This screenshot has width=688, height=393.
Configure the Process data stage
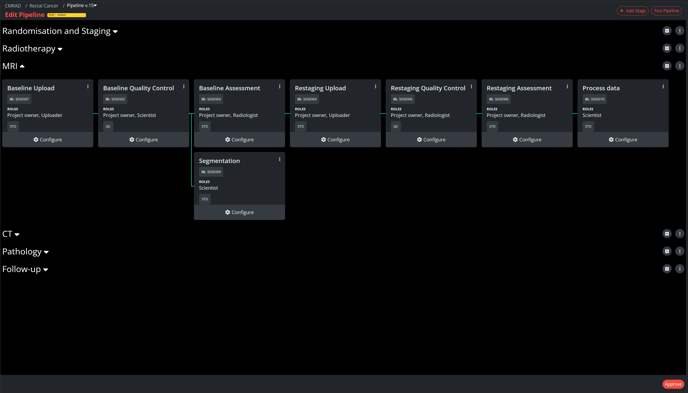623,139
